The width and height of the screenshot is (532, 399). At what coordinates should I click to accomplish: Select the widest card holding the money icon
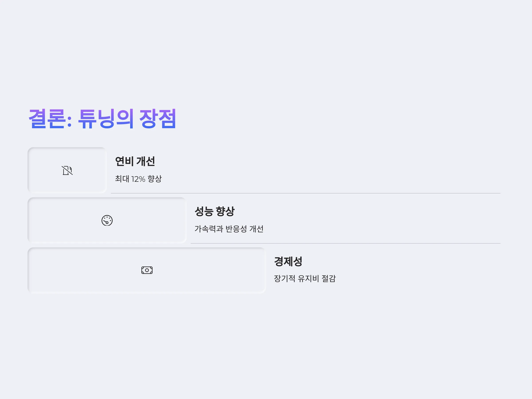pos(147,270)
